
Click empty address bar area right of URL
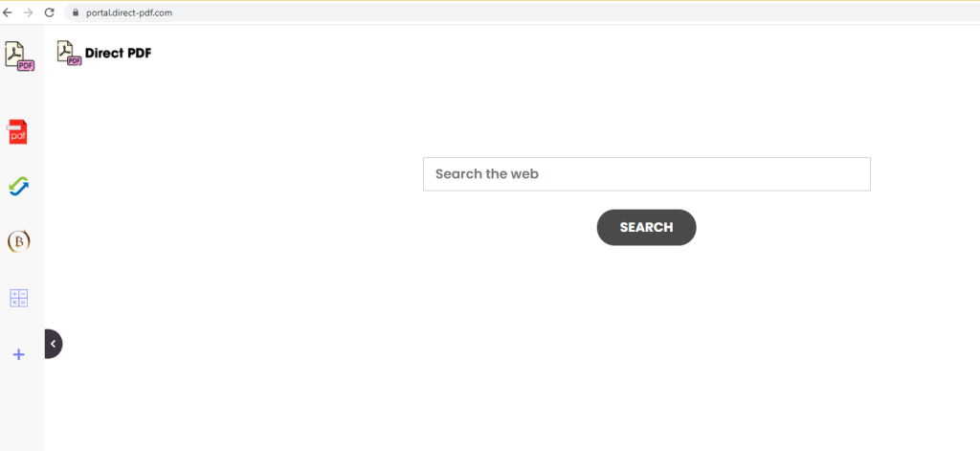click(563, 12)
